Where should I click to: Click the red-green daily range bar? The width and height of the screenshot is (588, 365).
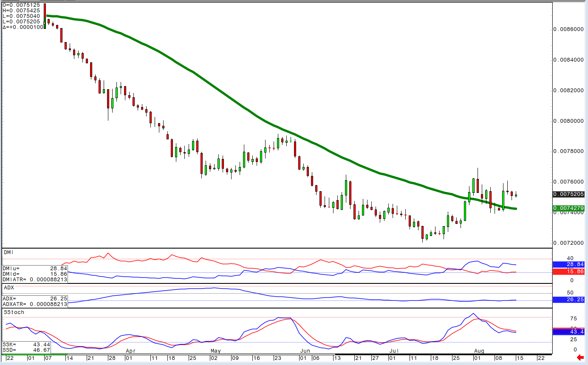tap(45, 16)
